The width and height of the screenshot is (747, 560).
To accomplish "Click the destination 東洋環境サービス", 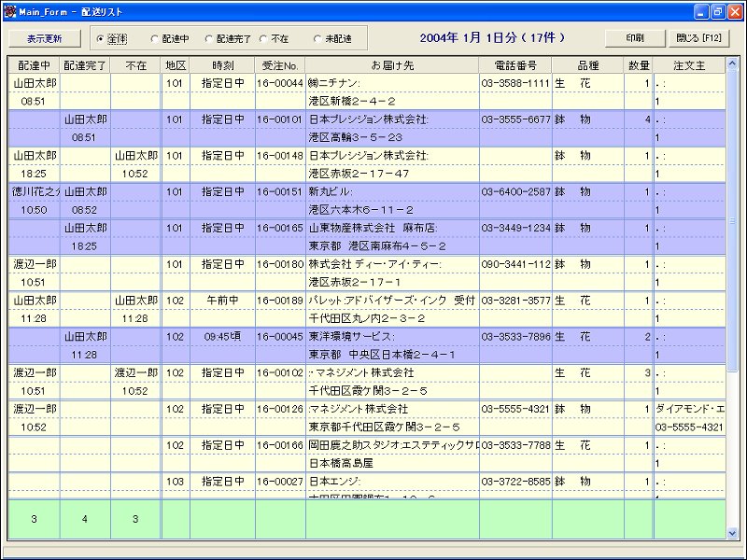I will 351,336.
